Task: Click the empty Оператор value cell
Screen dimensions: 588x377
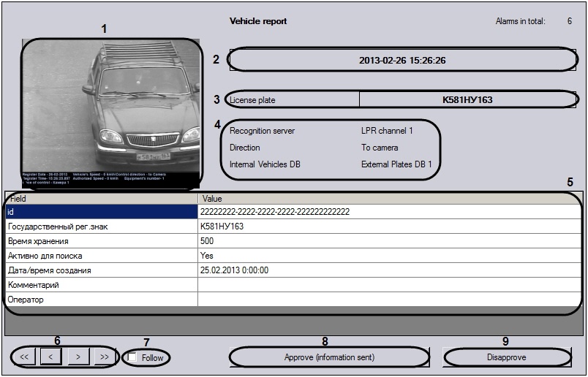Action: click(388, 300)
